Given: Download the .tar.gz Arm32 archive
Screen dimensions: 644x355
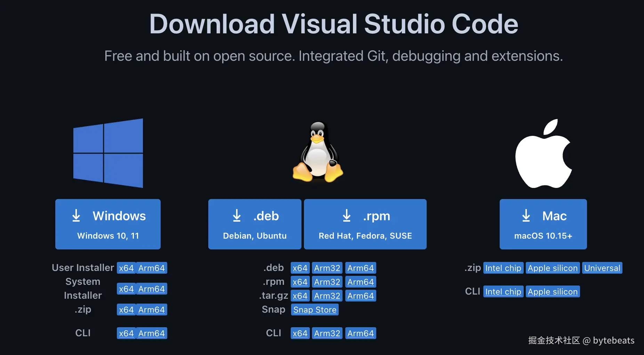Looking at the screenshot, I should click(327, 296).
